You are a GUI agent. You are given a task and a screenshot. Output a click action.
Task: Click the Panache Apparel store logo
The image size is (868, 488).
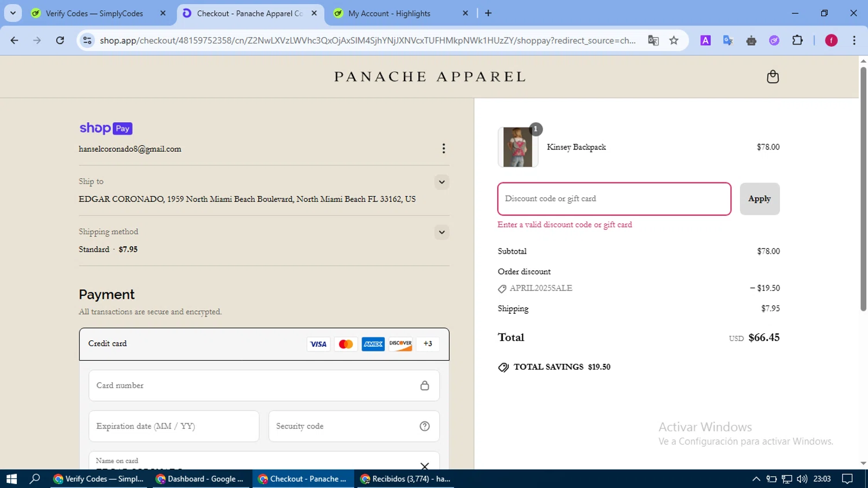[x=429, y=76]
